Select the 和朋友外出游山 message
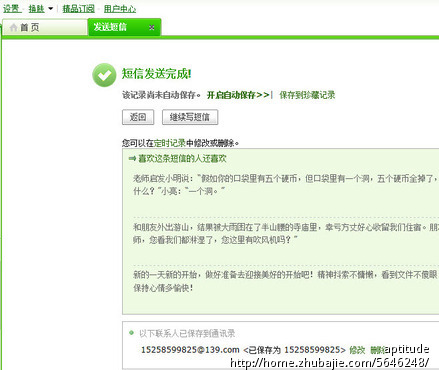Screen dimensions: 439x370 (286, 233)
